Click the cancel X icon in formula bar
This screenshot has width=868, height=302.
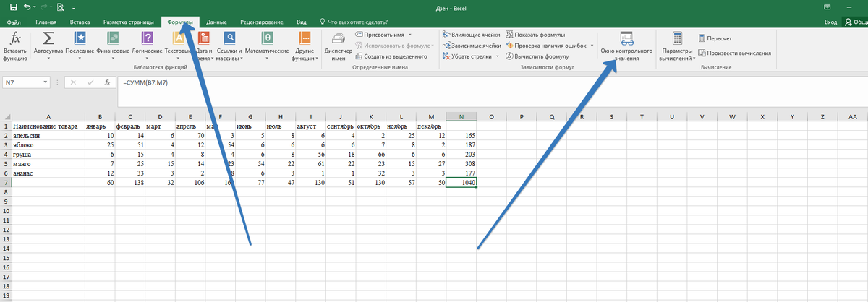click(x=73, y=82)
